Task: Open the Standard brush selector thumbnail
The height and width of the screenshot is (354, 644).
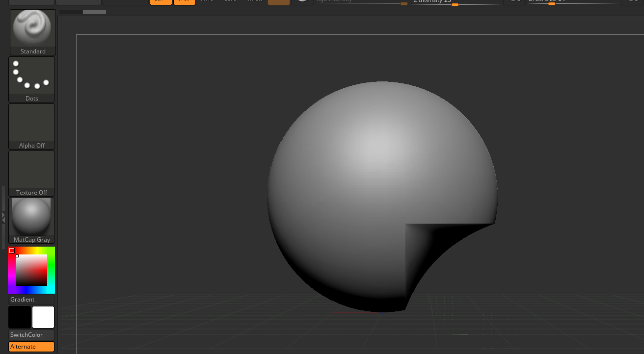Action: point(33,32)
